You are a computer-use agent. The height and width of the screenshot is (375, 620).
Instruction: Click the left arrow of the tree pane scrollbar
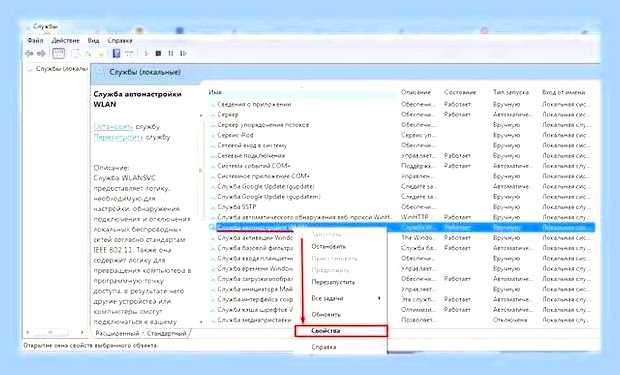tap(28, 333)
